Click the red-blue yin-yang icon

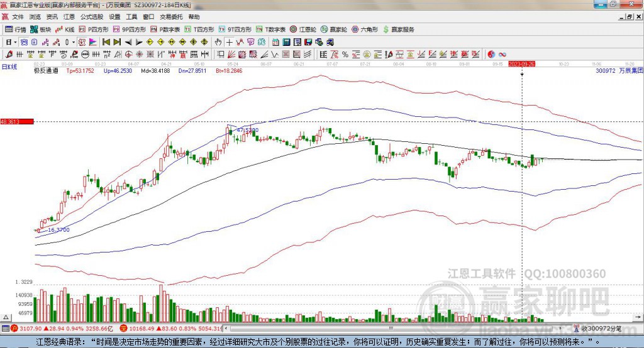491,55
